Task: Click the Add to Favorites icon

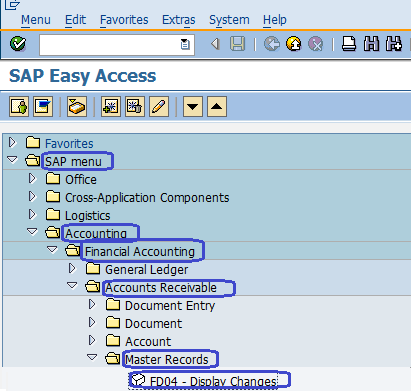Action: (x=111, y=107)
